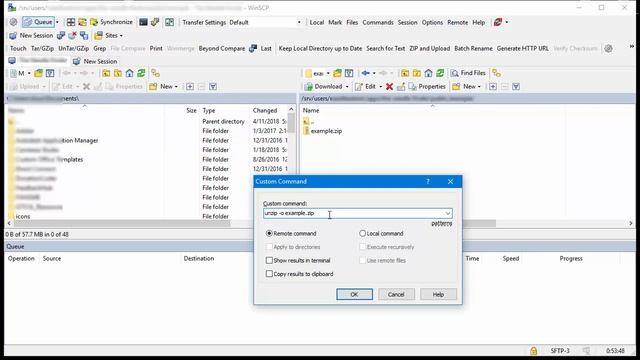Click the Compare Directories grid icon
The width and height of the screenshot is (640, 360).
pyautogui.click(x=71, y=22)
